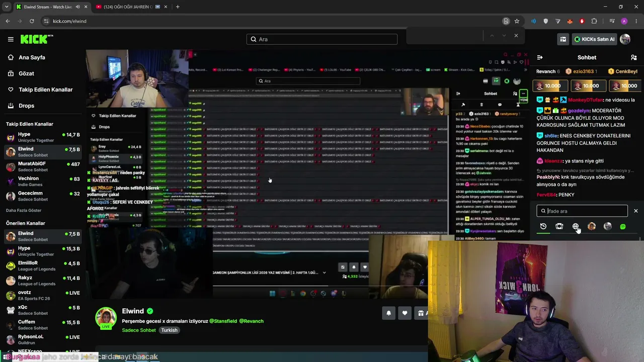Image resolution: width=644 pixels, height=362 pixels.
Task: Click the Kick search field Ara
Action: tap(322, 39)
